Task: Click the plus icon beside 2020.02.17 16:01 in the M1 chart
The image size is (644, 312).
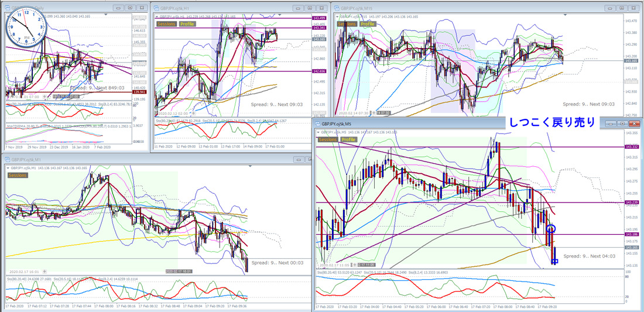Action: [44, 272]
